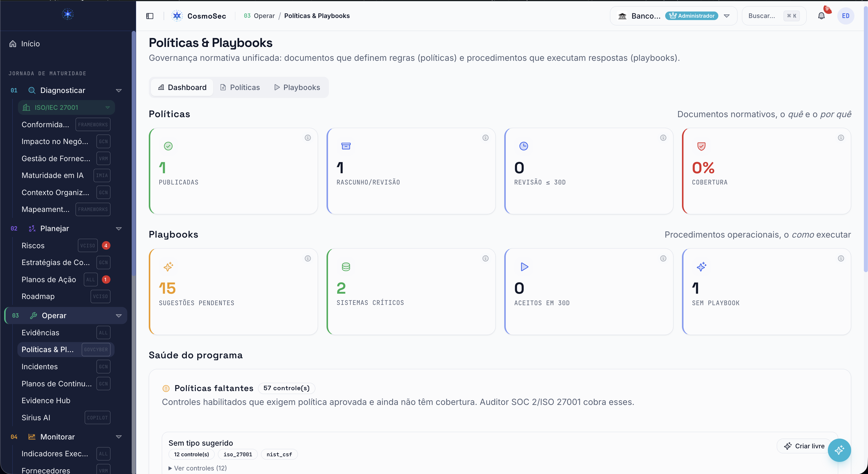Open Maturidade em IA in sidebar
Viewport: 868px width, 474px height.
pos(52,176)
